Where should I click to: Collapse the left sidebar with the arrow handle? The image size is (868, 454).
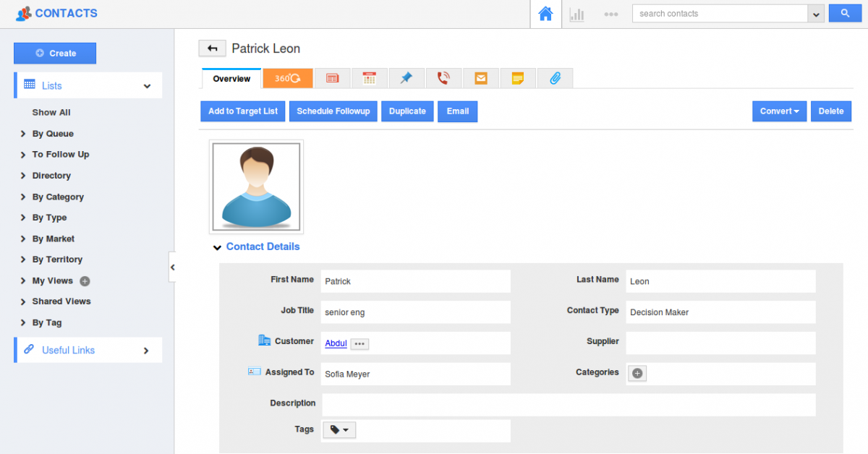[x=173, y=267]
